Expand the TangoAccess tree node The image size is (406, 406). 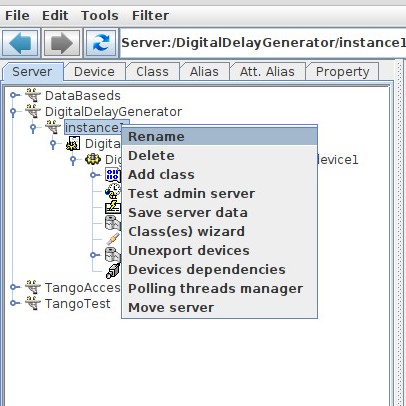tap(14, 287)
